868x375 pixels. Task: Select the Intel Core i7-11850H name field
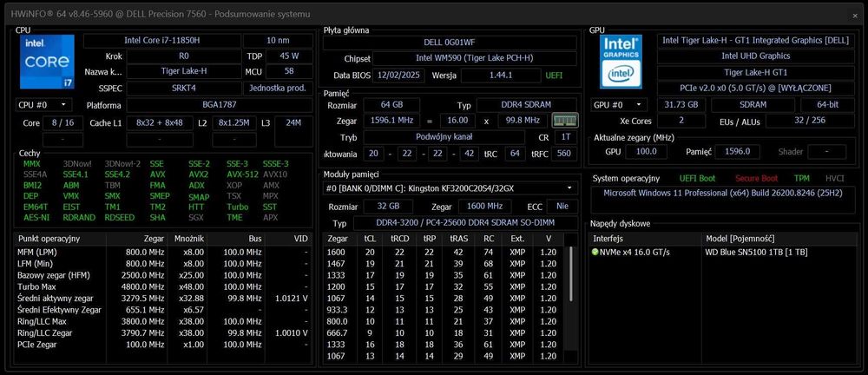[x=162, y=41]
